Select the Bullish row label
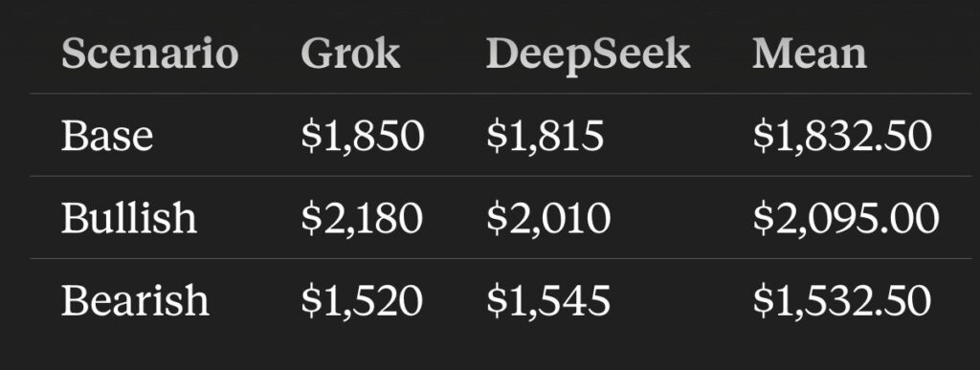This screenshot has height=370, width=980. point(129,218)
